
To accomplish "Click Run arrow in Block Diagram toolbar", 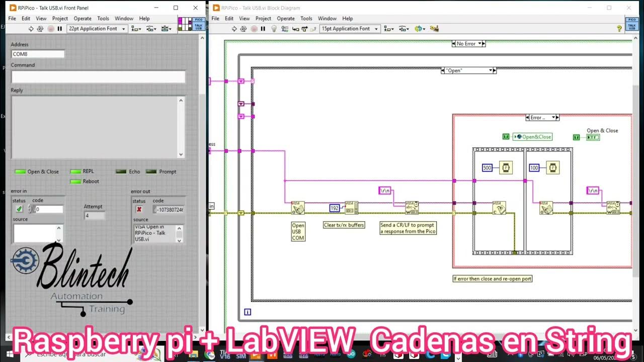I will pos(234,29).
